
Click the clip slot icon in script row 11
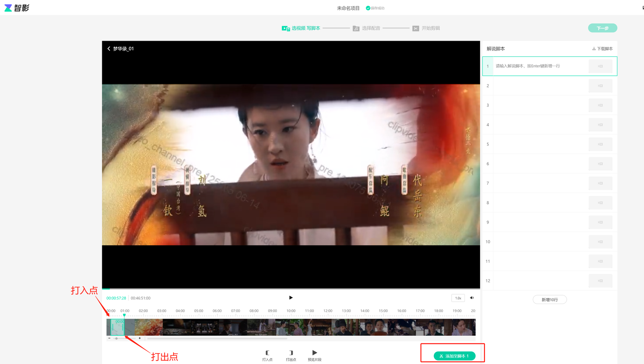601,261
